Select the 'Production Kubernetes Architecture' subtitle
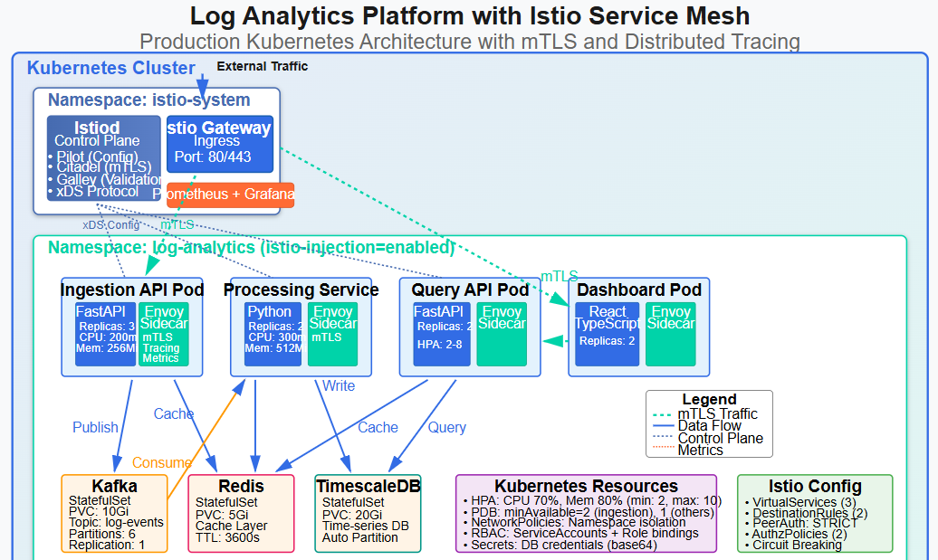Image resolution: width=938 pixels, height=560 pixels. [x=470, y=42]
